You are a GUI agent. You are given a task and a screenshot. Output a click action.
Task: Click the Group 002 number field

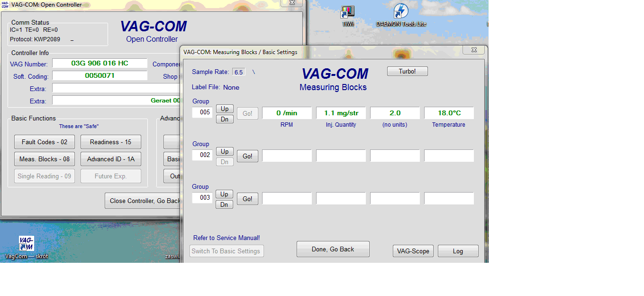tap(202, 155)
